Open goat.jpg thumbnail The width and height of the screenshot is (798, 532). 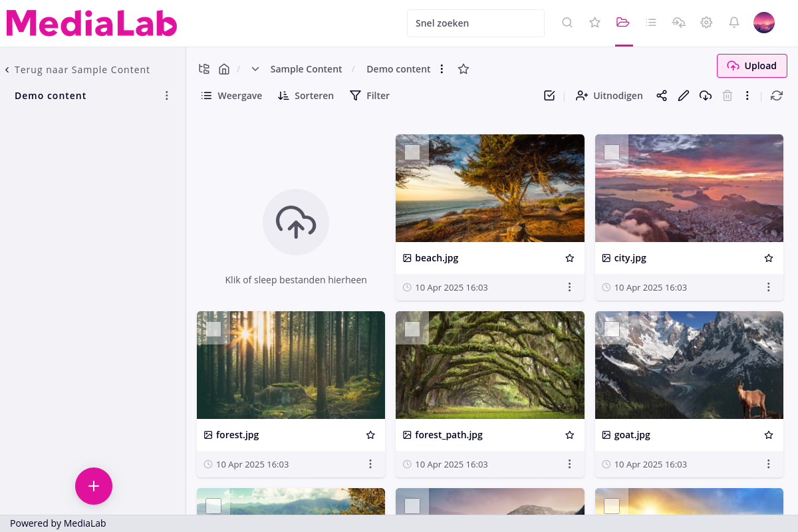click(x=689, y=365)
